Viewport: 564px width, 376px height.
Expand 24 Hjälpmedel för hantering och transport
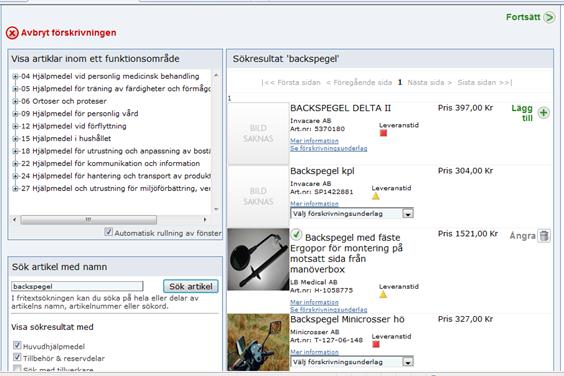point(15,176)
